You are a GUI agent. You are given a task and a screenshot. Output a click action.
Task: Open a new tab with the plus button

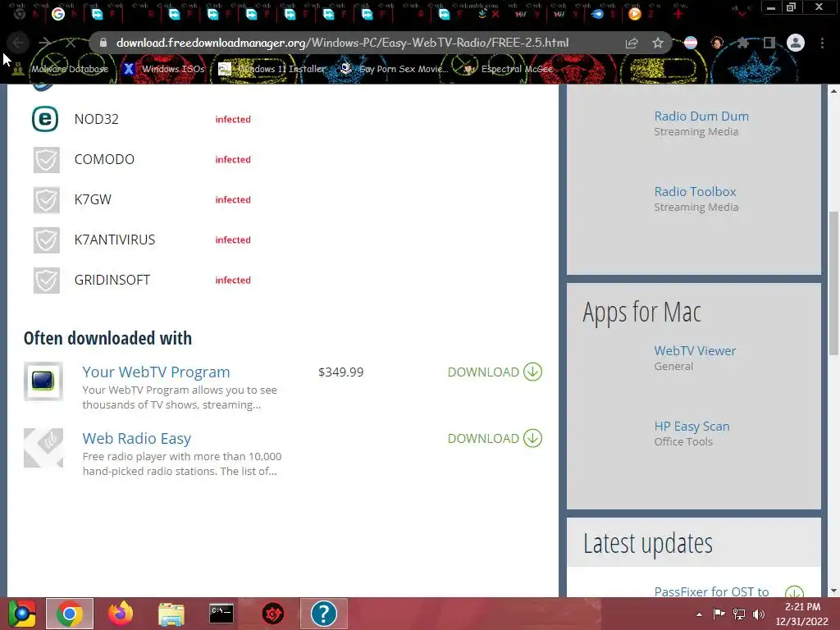point(678,14)
